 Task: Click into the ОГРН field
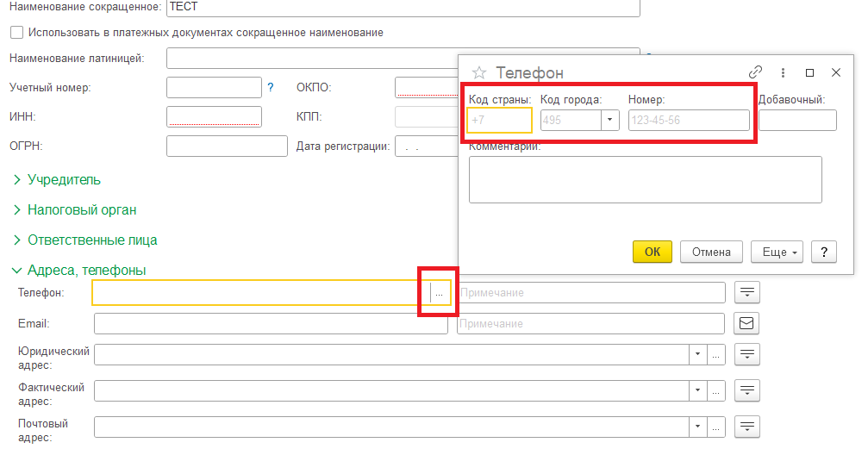(227, 146)
